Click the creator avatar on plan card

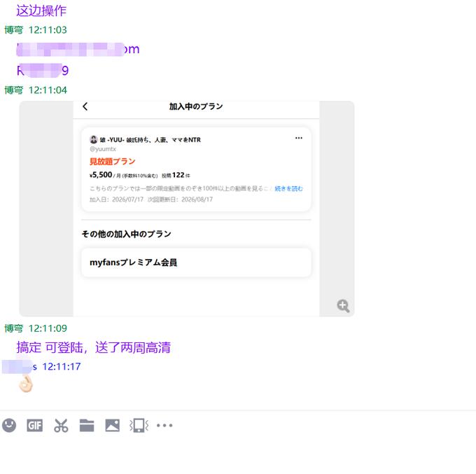click(94, 139)
